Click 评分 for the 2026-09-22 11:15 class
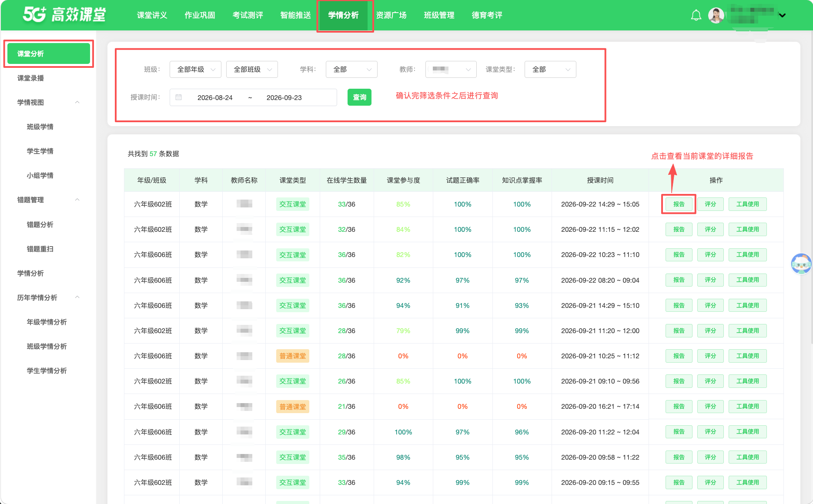The image size is (813, 504). click(710, 229)
